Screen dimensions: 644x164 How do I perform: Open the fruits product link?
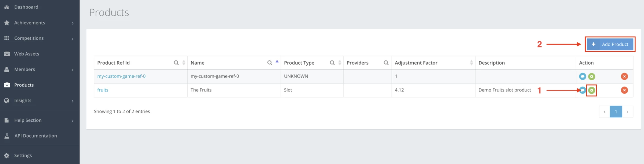pos(103,90)
